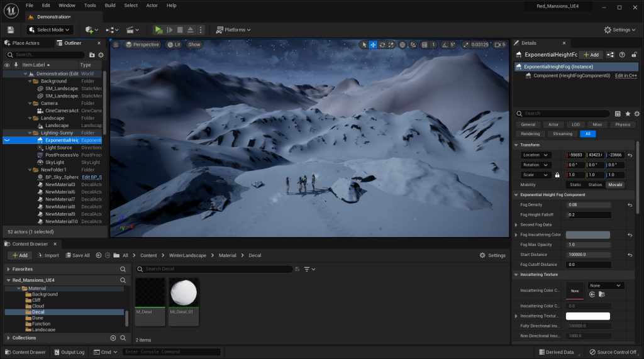Click Save All in the Content Browser
644x359 pixels.
[77, 255]
